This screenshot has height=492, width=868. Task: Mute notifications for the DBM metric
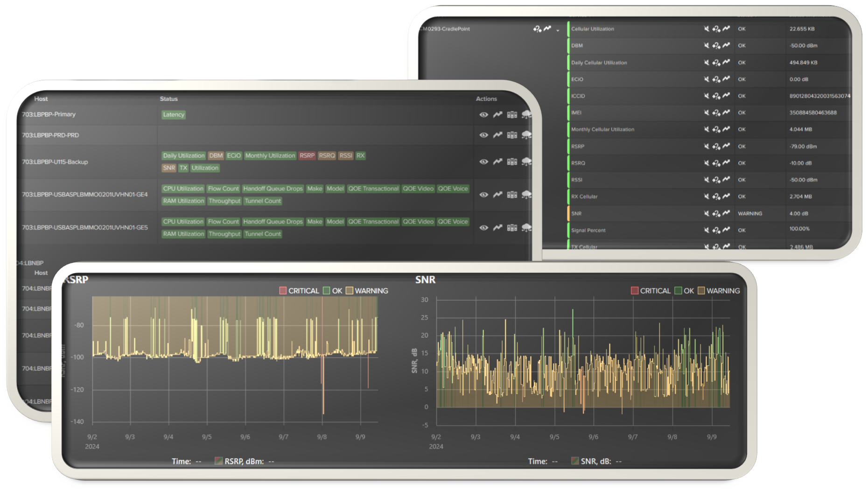coord(706,45)
